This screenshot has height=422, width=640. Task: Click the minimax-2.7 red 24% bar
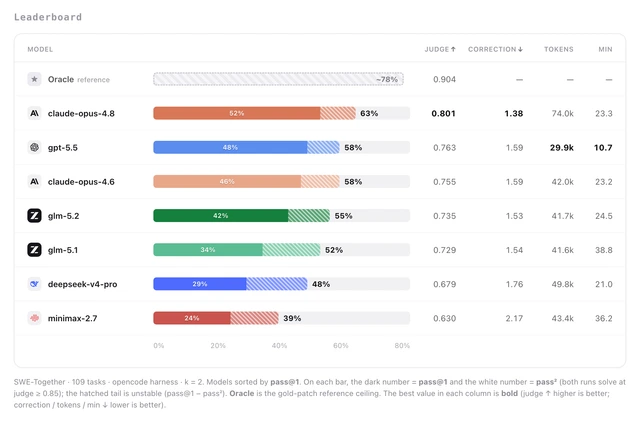(192, 318)
